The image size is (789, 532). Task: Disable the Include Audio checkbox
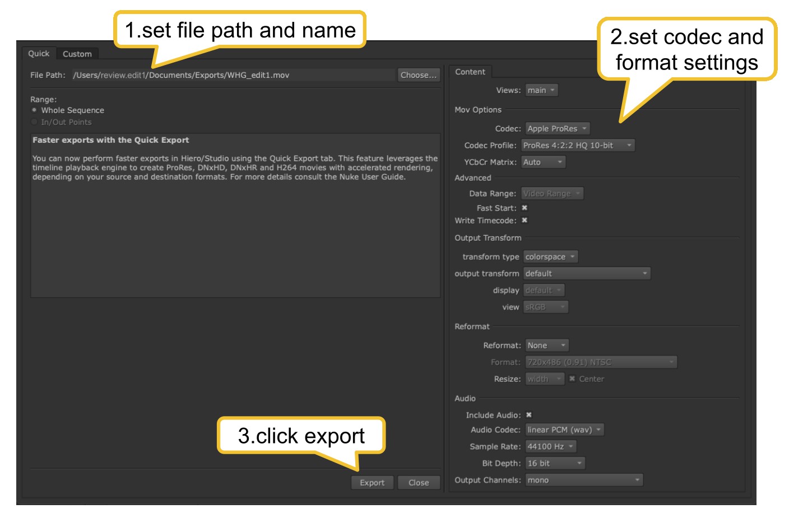528,415
